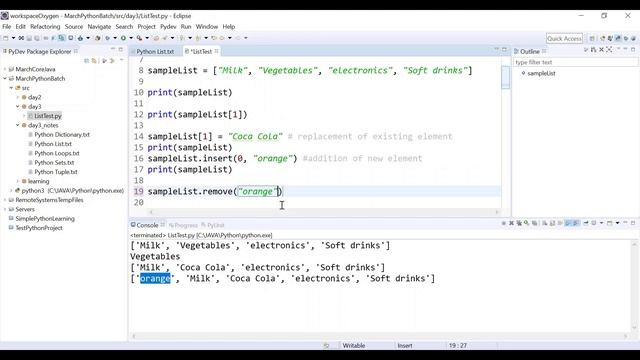640x360 pixels.
Task: Click 'Vegetables' output line in Console
Action: [x=155, y=257]
